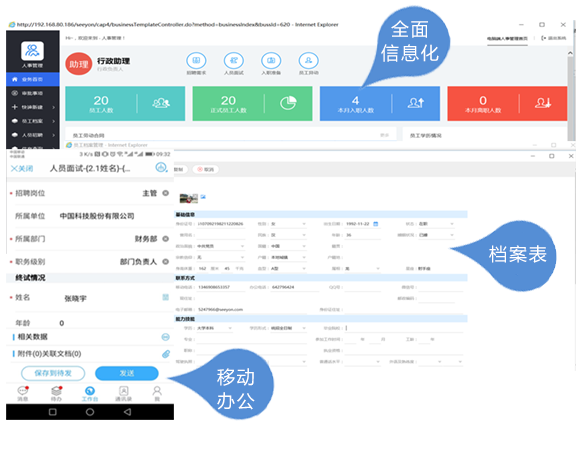
Task: Open the 招聘需求 circular icon
Action: pos(196,60)
